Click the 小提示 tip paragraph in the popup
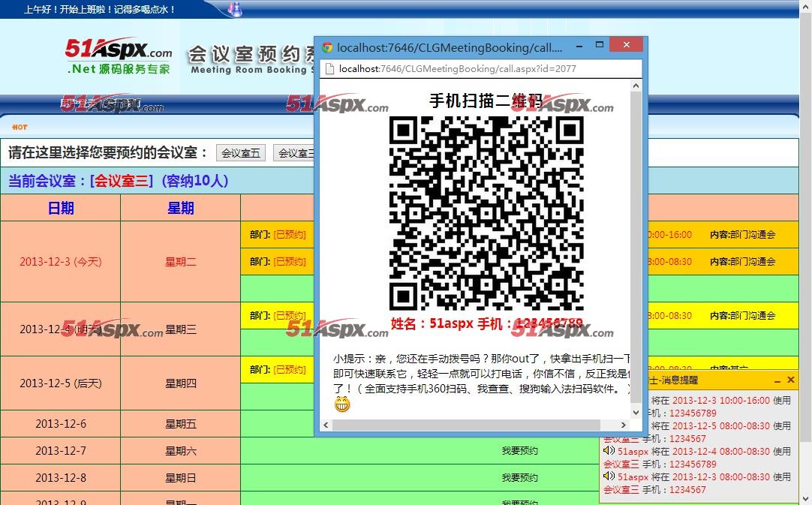The image size is (812, 505). point(482,374)
